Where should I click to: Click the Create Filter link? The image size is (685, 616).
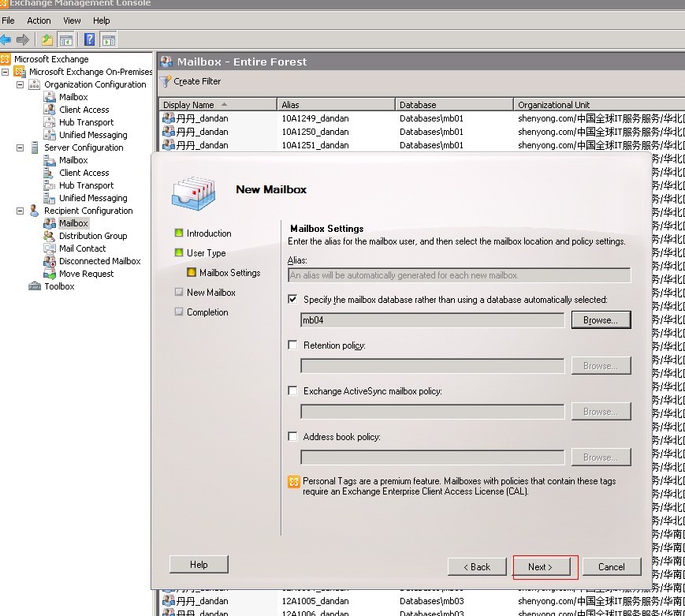point(197,81)
